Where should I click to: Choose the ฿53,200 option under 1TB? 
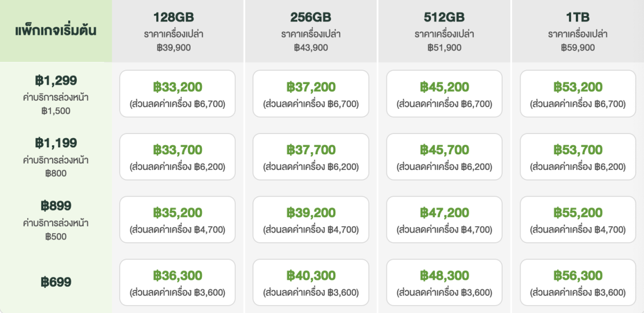pos(577,94)
